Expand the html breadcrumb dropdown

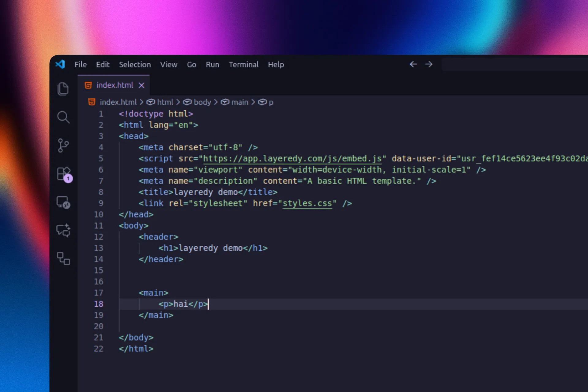(x=165, y=102)
